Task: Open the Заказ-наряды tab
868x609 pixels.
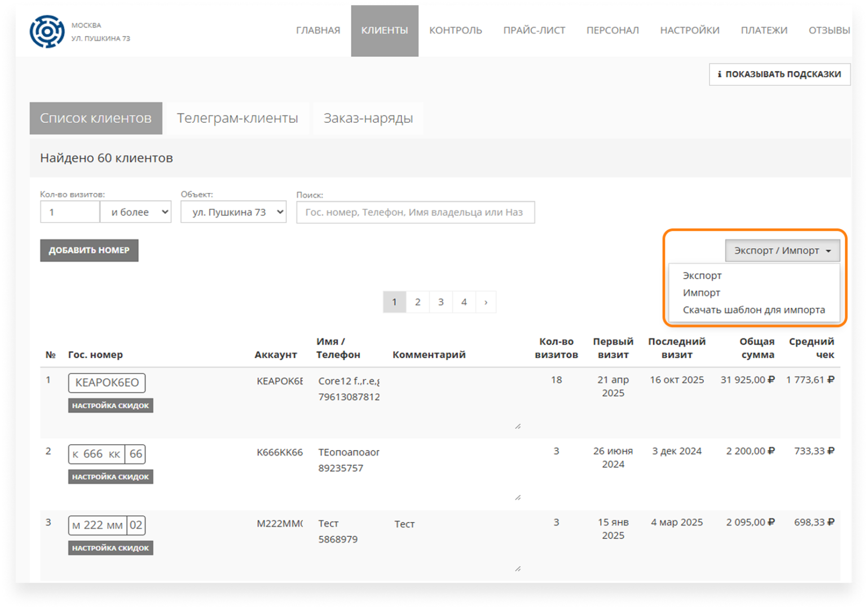Action: pos(368,118)
